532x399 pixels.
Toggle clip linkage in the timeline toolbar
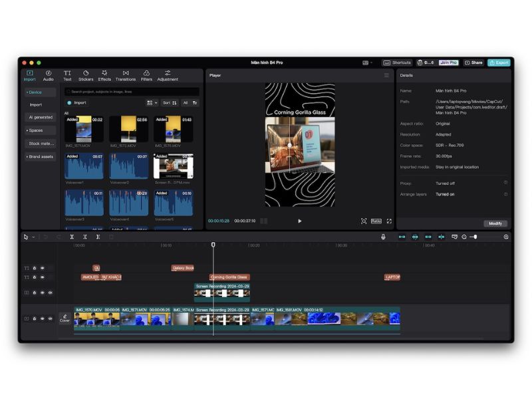[x=428, y=237]
